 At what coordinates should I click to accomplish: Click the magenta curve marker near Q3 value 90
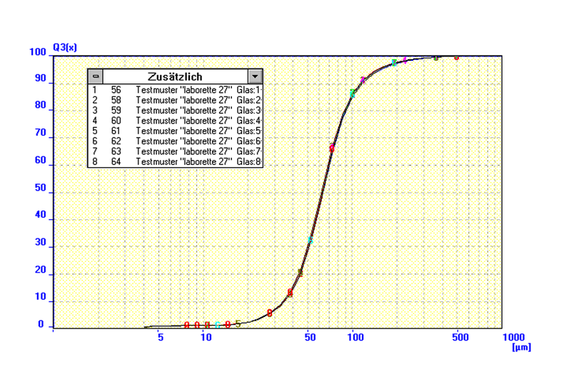point(363,80)
